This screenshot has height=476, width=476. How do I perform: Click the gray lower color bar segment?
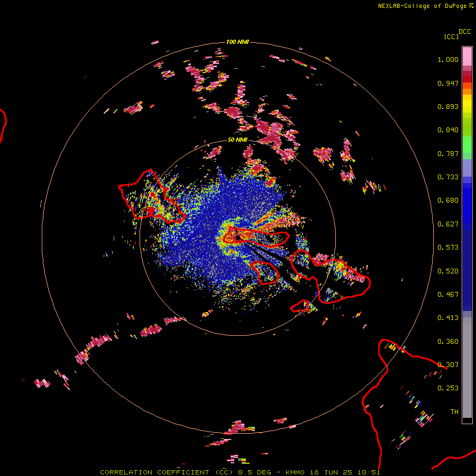(467, 368)
